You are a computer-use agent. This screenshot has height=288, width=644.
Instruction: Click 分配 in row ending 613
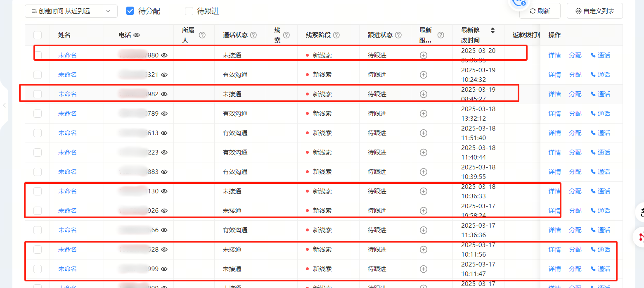pyautogui.click(x=575, y=133)
